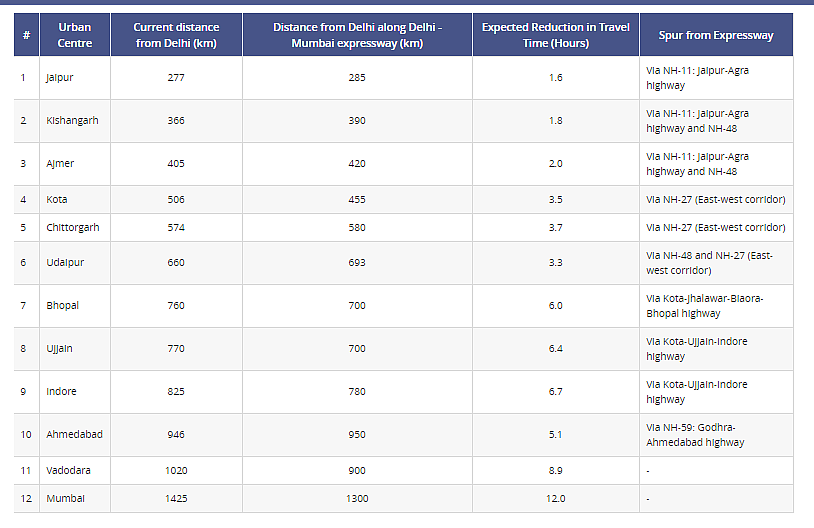Viewport: 814px width, 528px height.
Task: Click expressway distance value 693
Action: click(x=357, y=263)
